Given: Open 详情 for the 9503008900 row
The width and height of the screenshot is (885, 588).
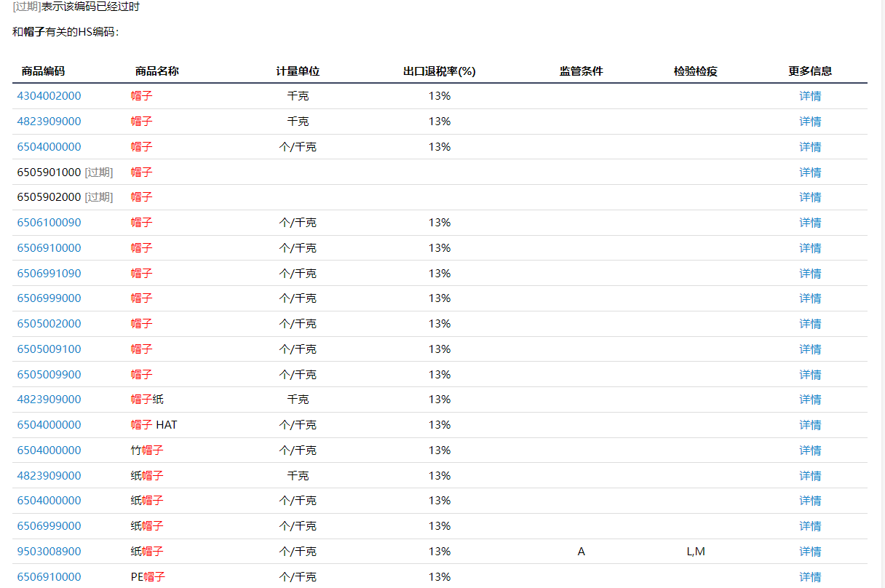Looking at the screenshot, I should point(809,552).
